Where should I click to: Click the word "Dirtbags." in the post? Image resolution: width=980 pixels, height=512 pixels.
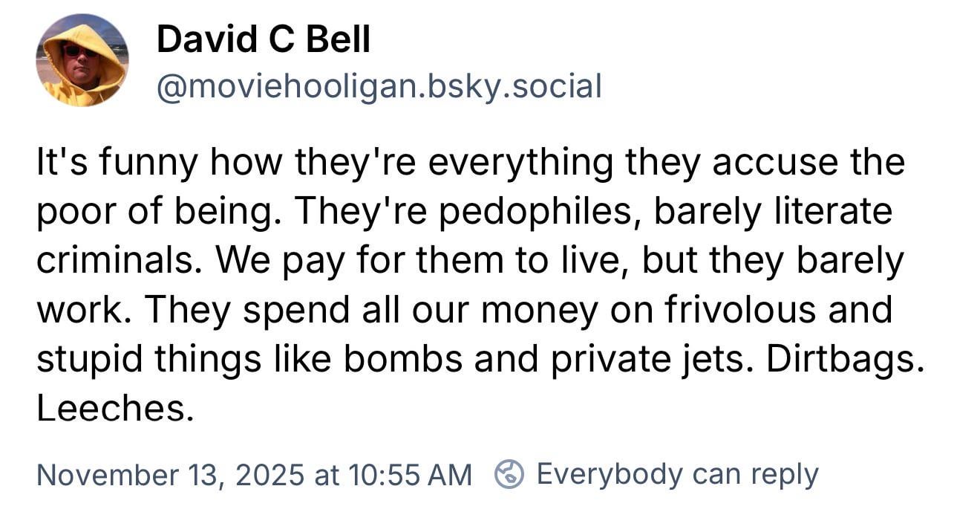845,359
